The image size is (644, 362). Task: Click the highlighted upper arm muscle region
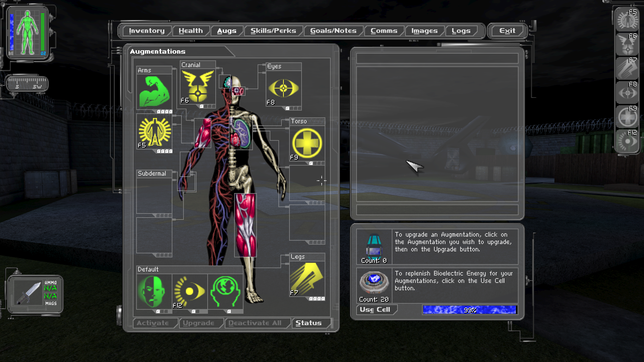pyautogui.click(x=203, y=133)
